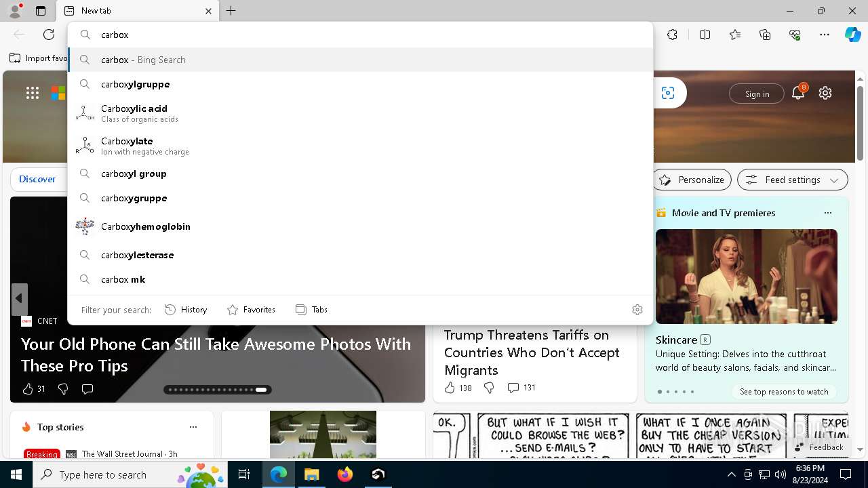Toggle split screen view icon
The image size is (868, 488).
point(705,35)
